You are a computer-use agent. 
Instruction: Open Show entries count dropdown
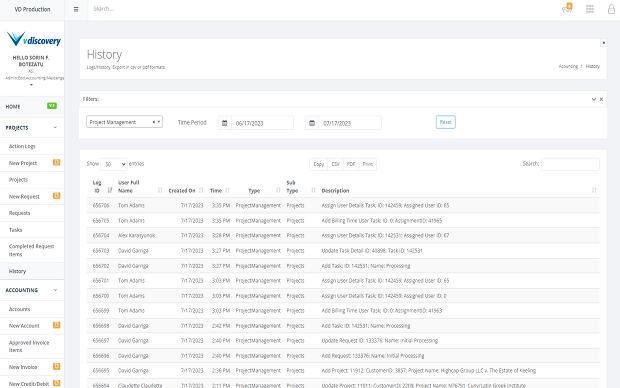(114, 164)
